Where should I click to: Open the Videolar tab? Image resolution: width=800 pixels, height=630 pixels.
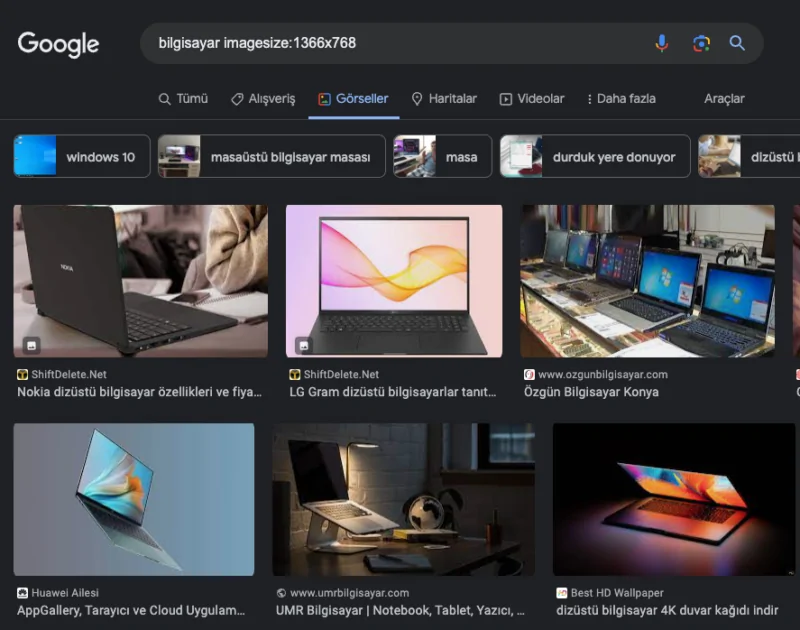(x=532, y=99)
